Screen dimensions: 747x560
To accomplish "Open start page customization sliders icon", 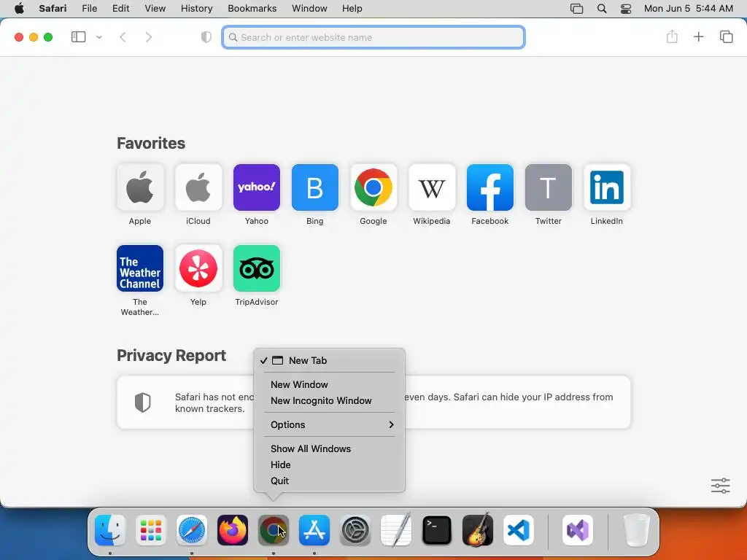I will (720, 486).
